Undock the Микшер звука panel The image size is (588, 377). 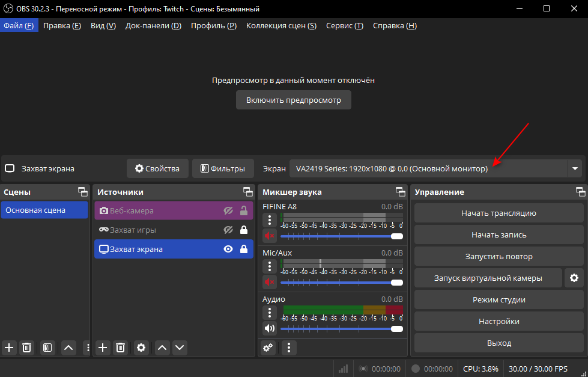[x=401, y=192]
